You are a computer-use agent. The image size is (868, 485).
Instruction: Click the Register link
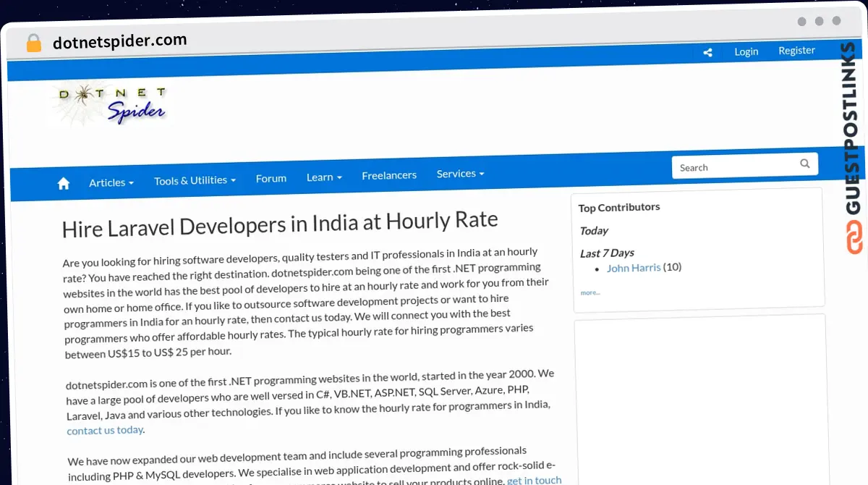point(796,50)
